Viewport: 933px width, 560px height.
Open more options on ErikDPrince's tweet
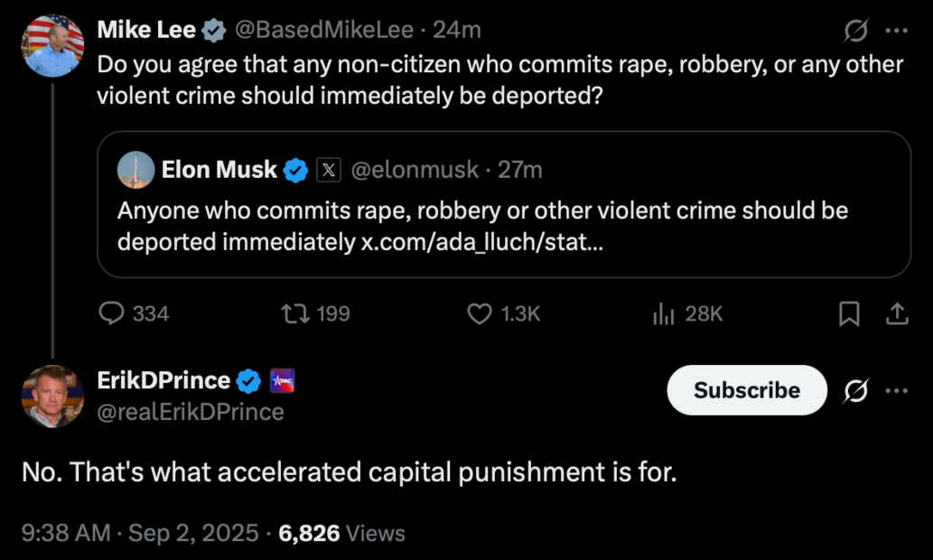pos(896,391)
